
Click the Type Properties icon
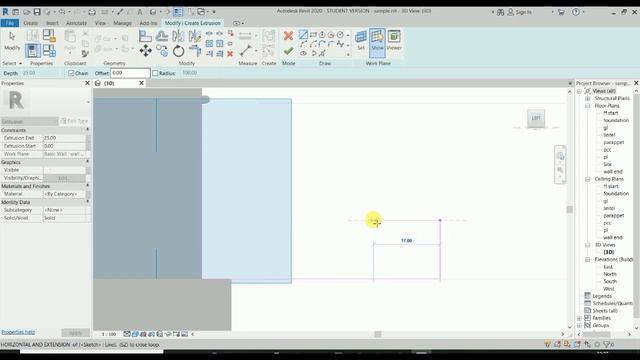[x=33, y=36]
